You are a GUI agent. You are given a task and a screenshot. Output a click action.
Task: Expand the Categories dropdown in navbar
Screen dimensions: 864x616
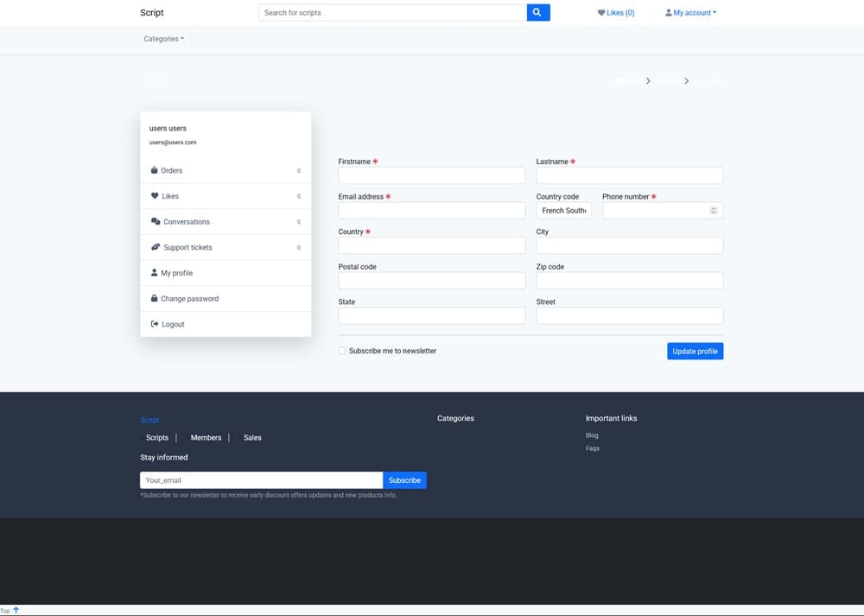pyautogui.click(x=163, y=39)
